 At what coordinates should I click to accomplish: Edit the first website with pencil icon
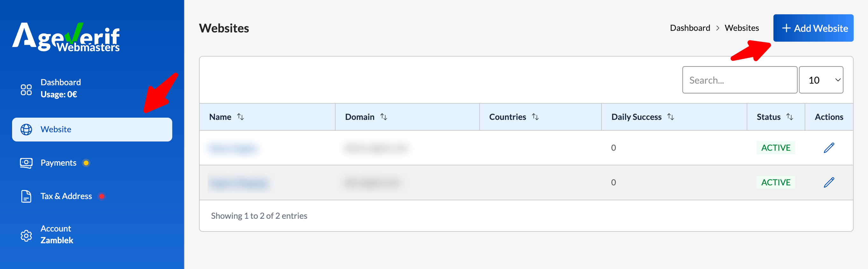click(x=829, y=148)
